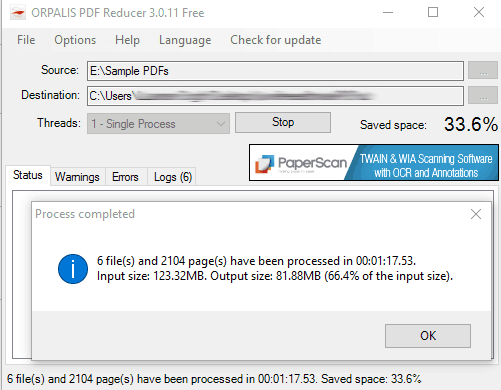Close the Process completed dialog

[476, 214]
